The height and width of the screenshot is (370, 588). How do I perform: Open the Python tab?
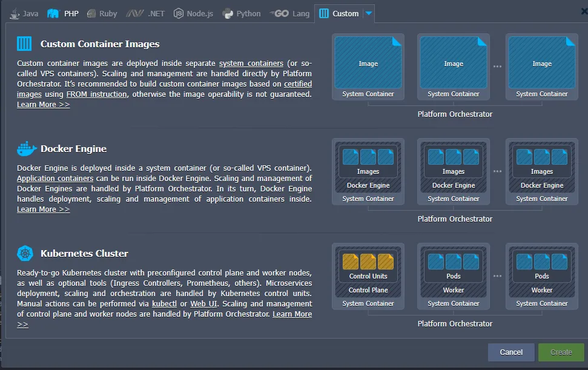(242, 13)
